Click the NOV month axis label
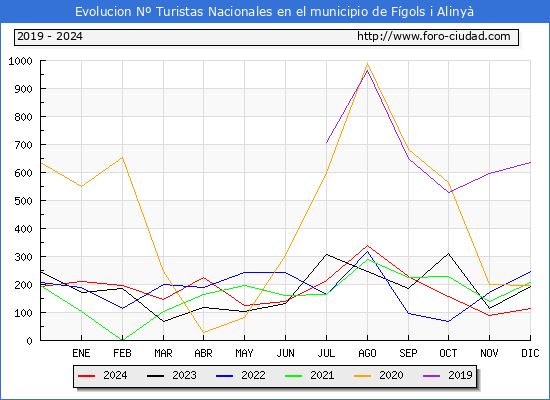This screenshot has width=550, height=400. [489, 353]
